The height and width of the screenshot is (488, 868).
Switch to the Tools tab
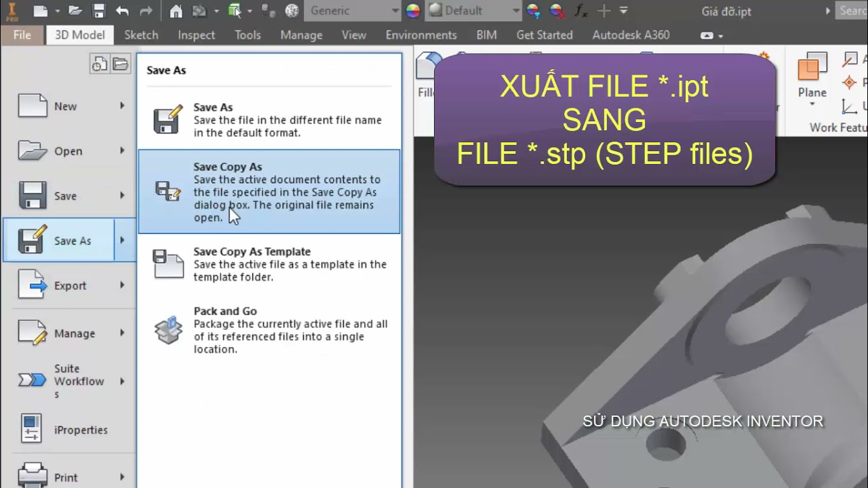[x=248, y=35]
